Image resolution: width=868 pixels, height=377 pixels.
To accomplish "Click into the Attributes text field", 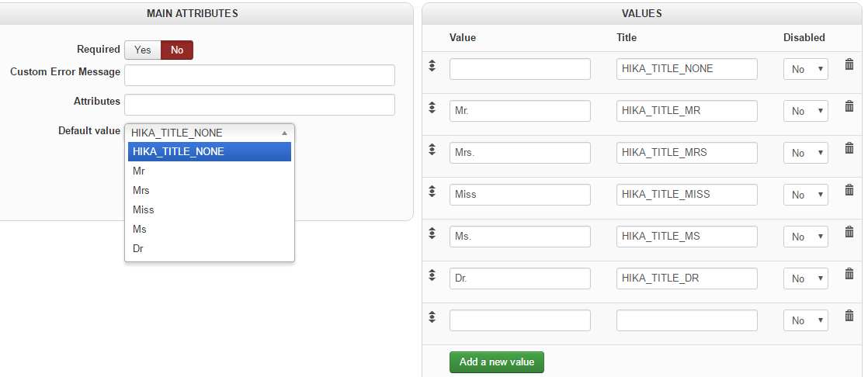I will (x=259, y=105).
